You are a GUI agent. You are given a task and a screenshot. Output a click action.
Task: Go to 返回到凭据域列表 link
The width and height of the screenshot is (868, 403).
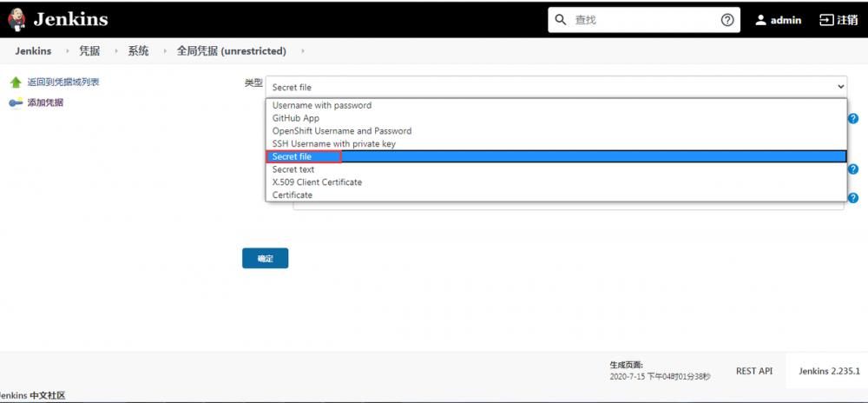(x=62, y=83)
